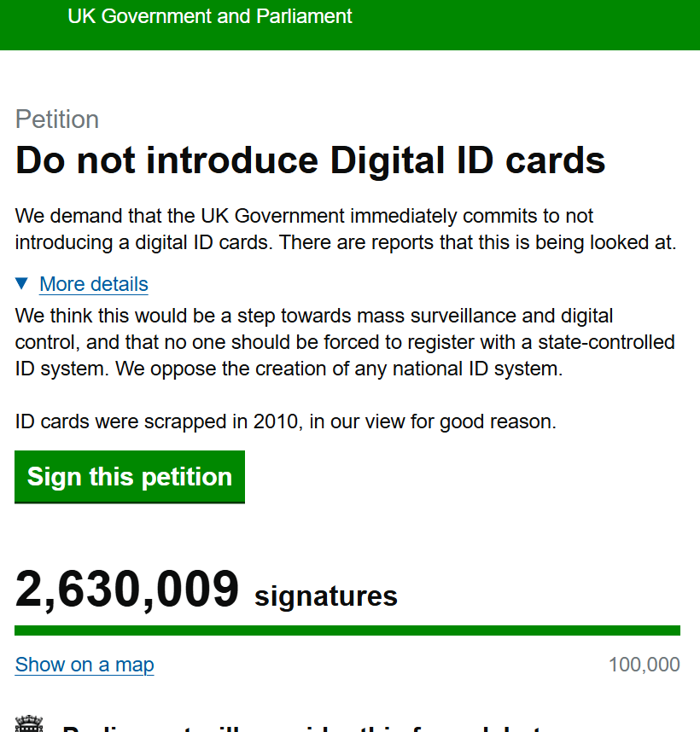
Task: Click the word 'signatures' beside the count
Action: click(x=326, y=595)
